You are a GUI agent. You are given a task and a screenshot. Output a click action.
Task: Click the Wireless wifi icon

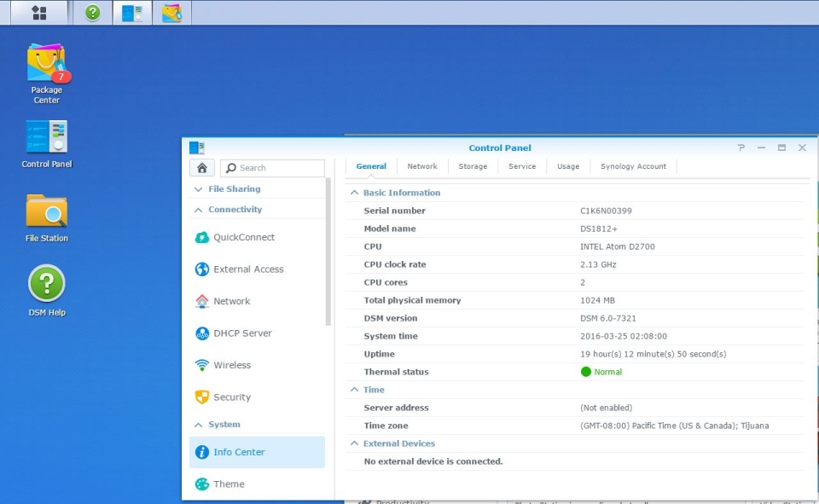(x=202, y=365)
